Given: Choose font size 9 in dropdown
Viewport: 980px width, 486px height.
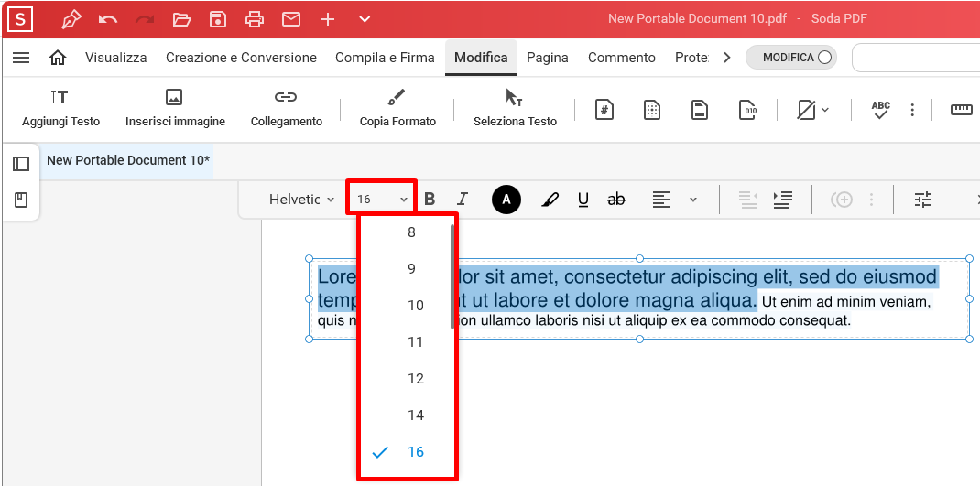Looking at the screenshot, I should pyautogui.click(x=411, y=269).
